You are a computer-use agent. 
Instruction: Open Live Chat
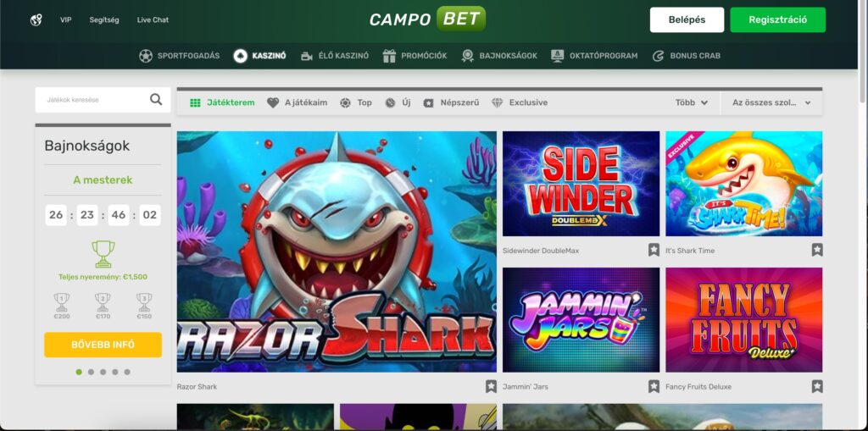pyautogui.click(x=153, y=20)
